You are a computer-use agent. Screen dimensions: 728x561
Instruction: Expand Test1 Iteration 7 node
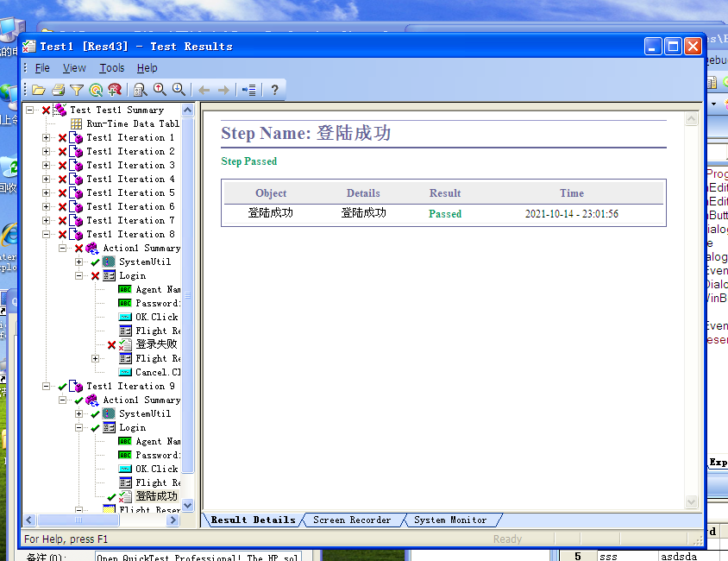pos(46,221)
